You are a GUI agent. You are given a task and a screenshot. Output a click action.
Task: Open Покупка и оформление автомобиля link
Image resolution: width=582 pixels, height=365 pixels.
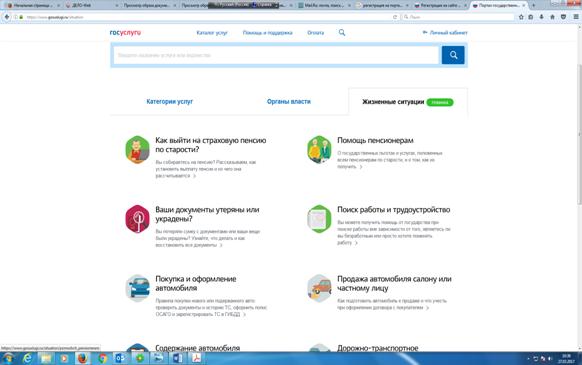(x=196, y=283)
